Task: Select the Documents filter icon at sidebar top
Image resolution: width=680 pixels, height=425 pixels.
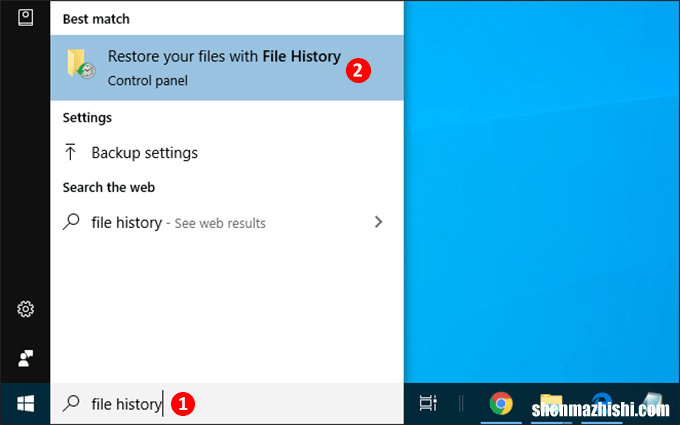Action: [26, 17]
